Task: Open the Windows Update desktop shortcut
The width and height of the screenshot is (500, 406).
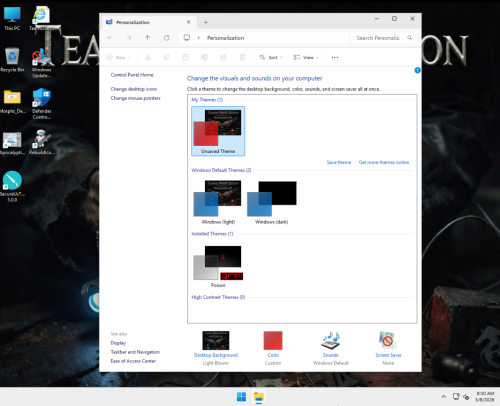Action: [x=41, y=63]
